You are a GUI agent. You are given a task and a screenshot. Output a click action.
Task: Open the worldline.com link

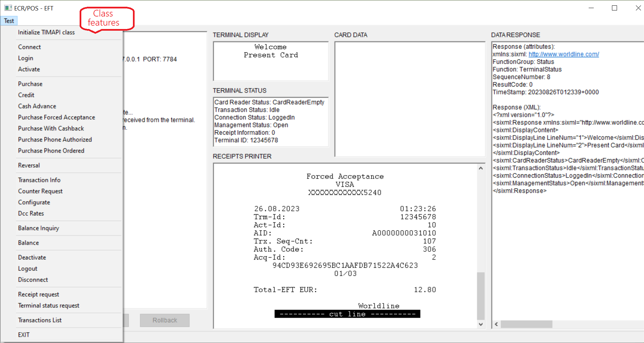564,54
